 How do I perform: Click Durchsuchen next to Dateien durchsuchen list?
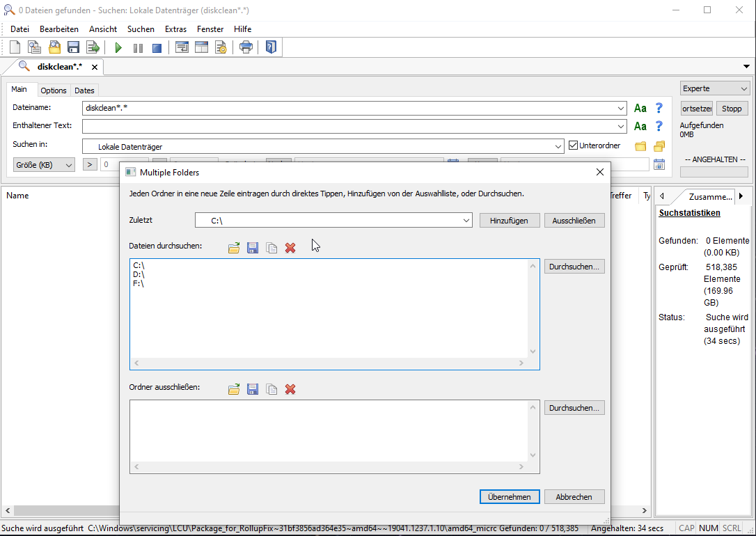pyautogui.click(x=574, y=267)
